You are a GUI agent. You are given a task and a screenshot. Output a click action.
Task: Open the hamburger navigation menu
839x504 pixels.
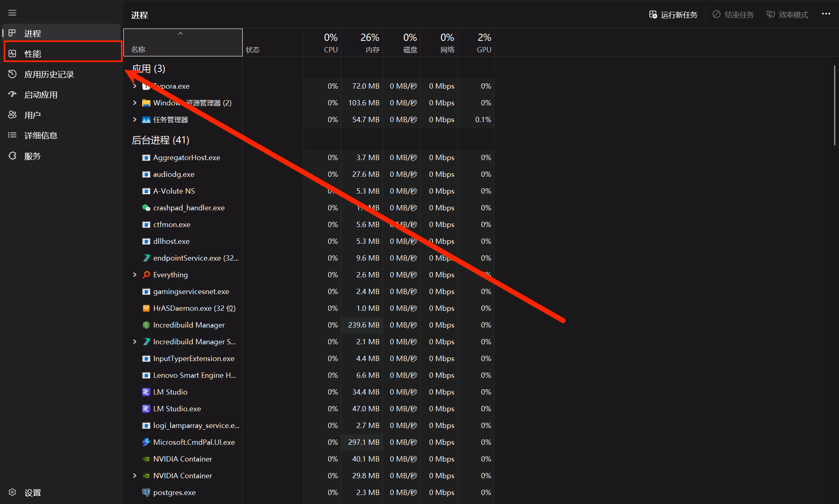[x=12, y=13]
